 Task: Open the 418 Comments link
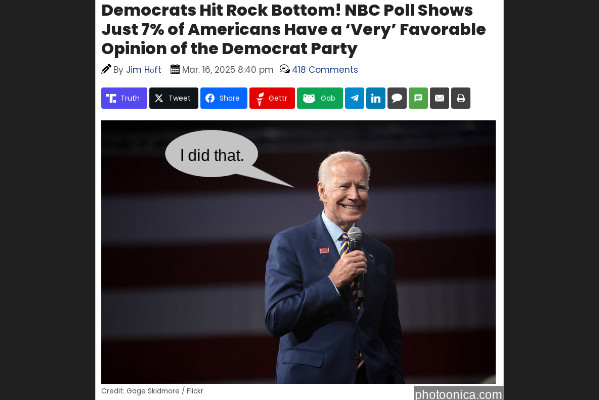[325, 70]
